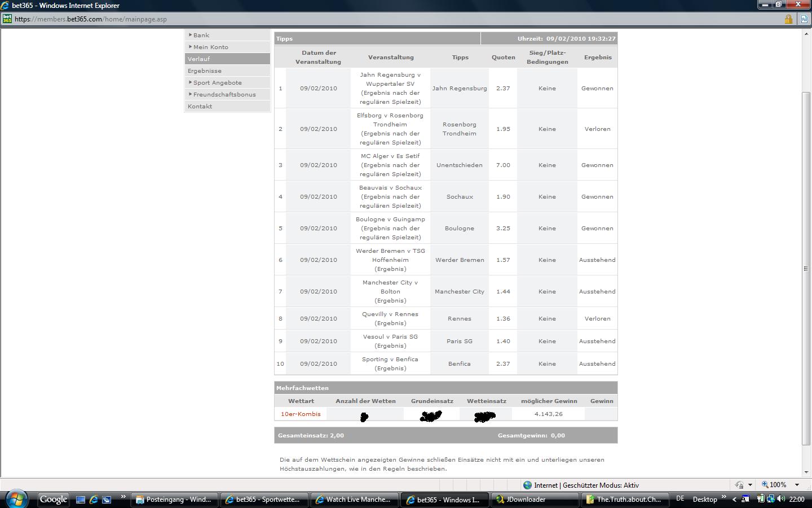Expand the quick launch overflow chevron
812x508 pixels.
click(123, 497)
